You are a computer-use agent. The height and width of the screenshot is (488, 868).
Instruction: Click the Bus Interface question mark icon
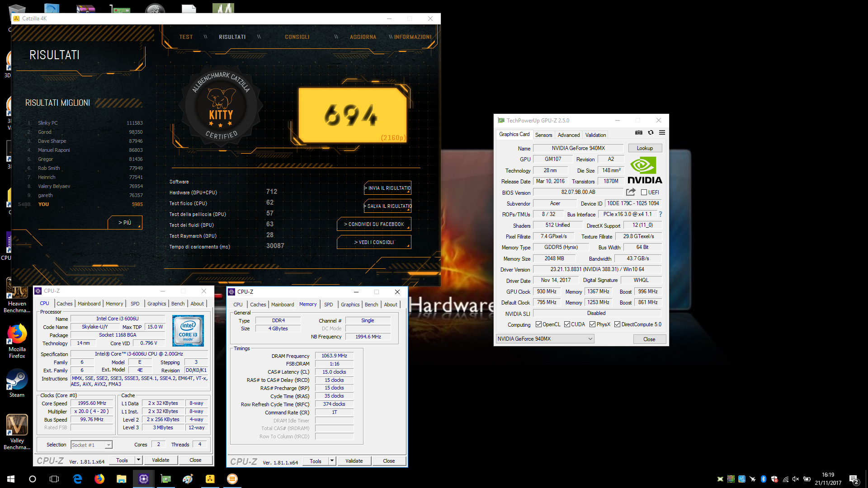[660, 214]
